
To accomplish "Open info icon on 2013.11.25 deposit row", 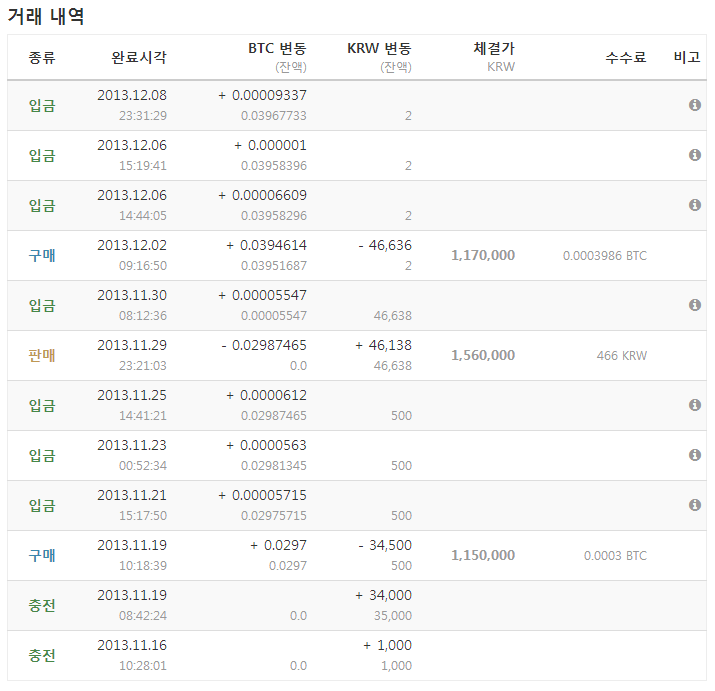I will [695, 405].
